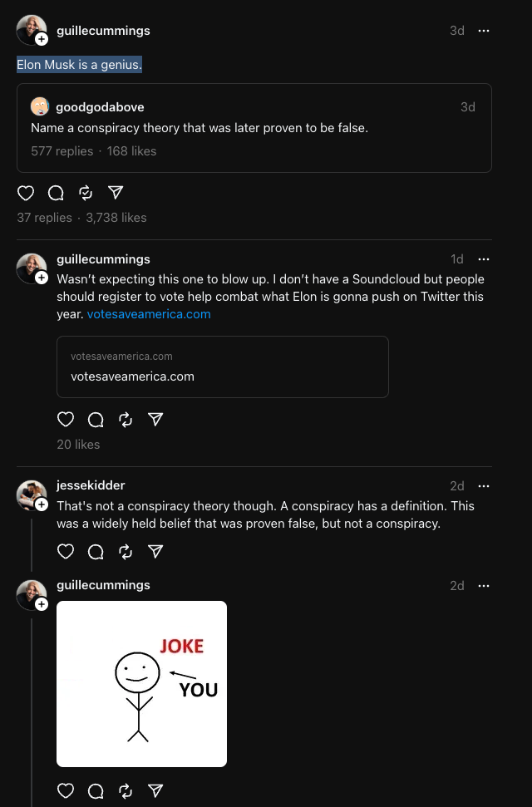Repost the JOKE stick figure reply
The height and width of the screenshot is (807, 532).
tap(126, 790)
